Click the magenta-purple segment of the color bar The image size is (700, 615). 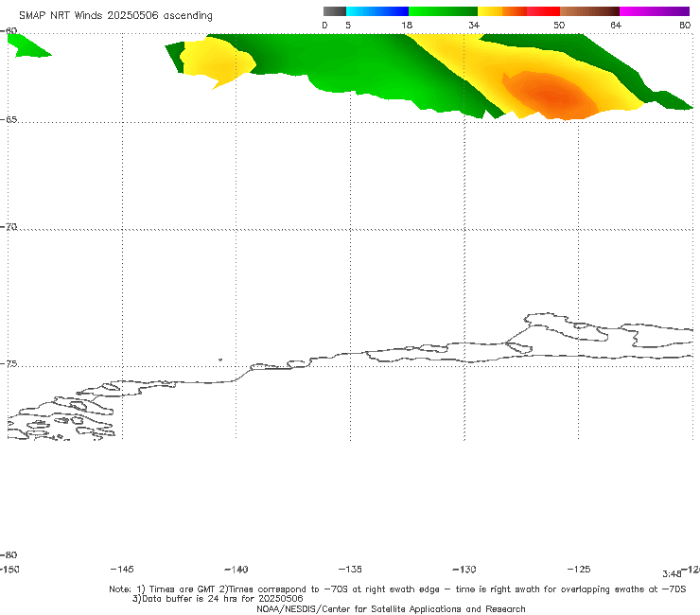[x=655, y=11]
